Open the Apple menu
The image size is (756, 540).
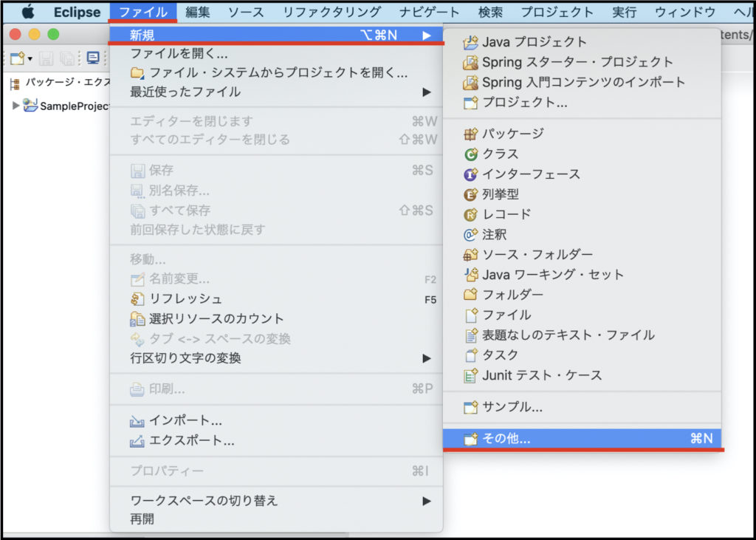(x=28, y=12)
